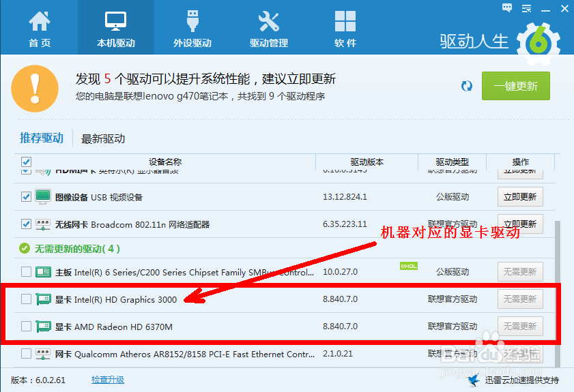Click the 主板 motherboard icon
Image resolution: width=574 pixels, height=392 pixels.
(x=43, y=272)
